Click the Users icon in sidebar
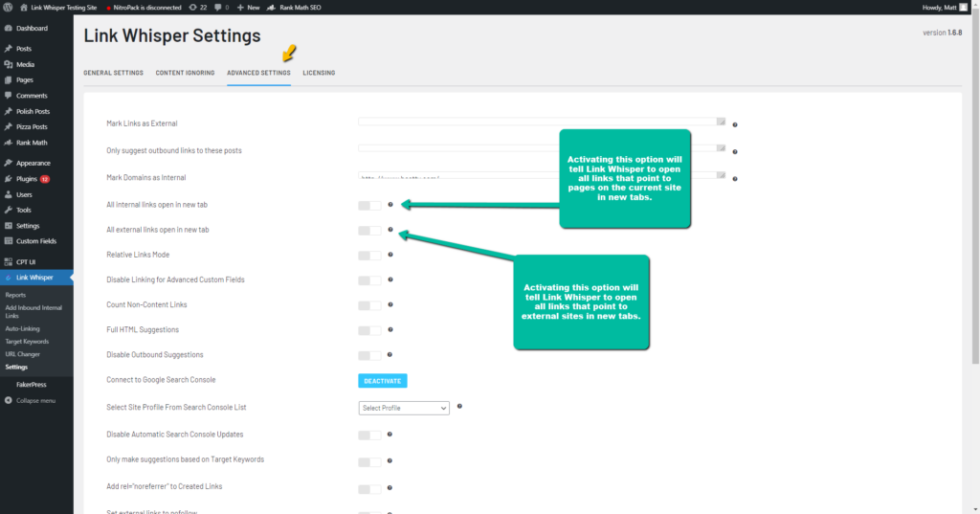The width and height of the screenshot is (980, 514). pyautogui.click(x=8, y=194)
